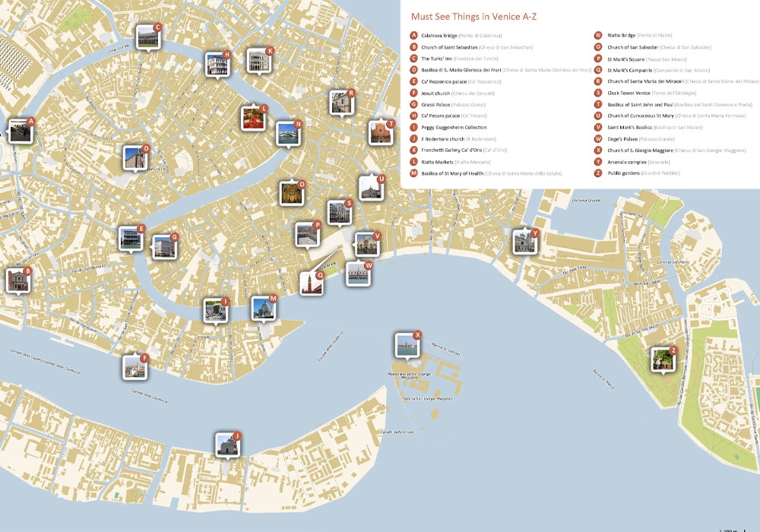Open map marker B thumbnail
Screen dimensions: 760x532
pos(18,281)
